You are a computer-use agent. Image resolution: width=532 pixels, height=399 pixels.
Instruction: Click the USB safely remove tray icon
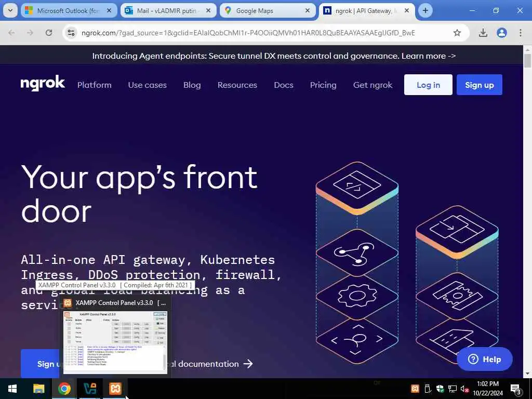tap(428, 389)
